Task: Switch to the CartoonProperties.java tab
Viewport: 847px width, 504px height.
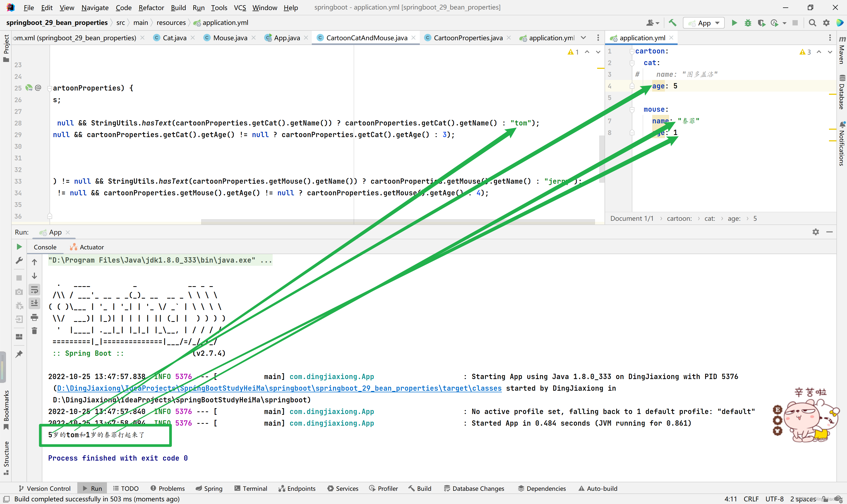Action: pos(468,38)
